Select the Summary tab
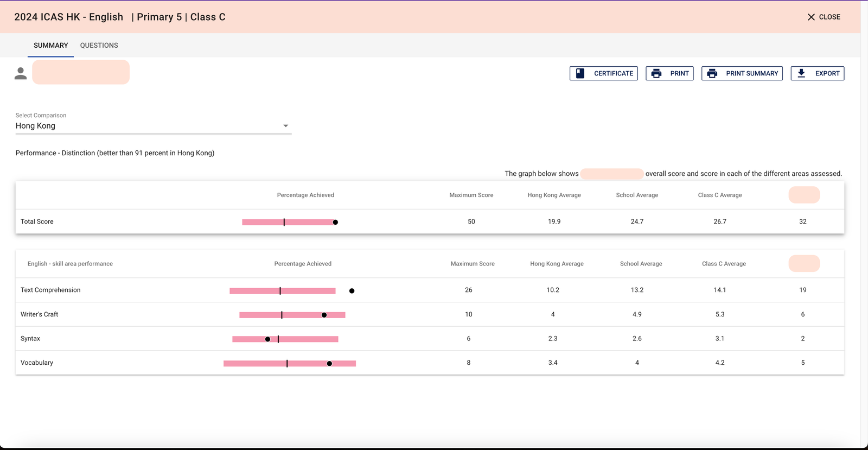Image resolution: width=868 pixels, height=450 pixels. [51, 46]
